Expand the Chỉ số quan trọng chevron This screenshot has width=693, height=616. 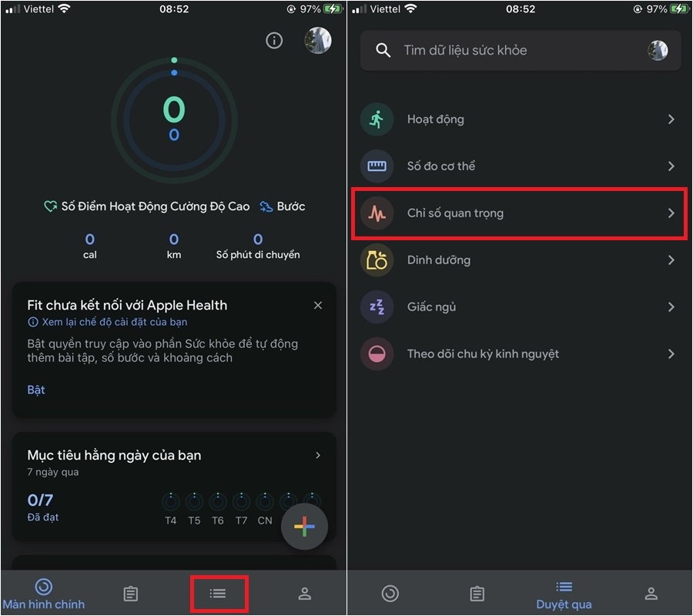click(671, 213)
